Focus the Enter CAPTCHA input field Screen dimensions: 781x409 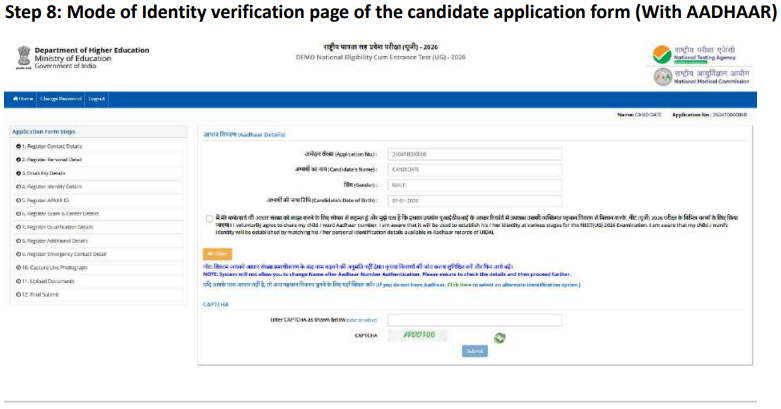[475, 320]
